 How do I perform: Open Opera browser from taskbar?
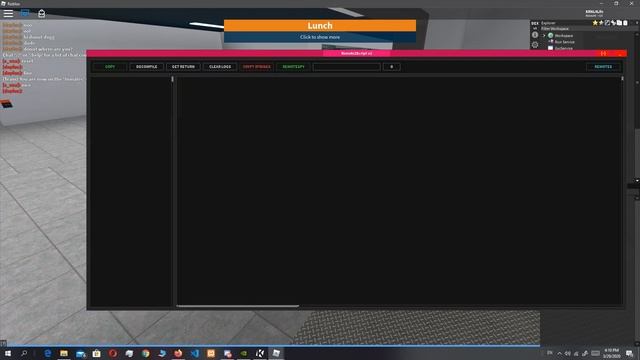point(113,353)
